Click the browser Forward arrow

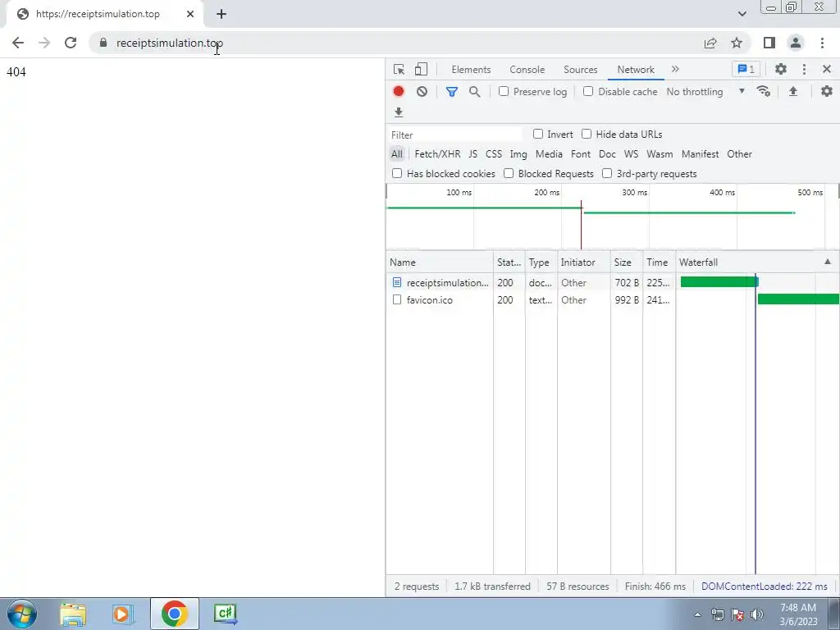click(44, 43)
